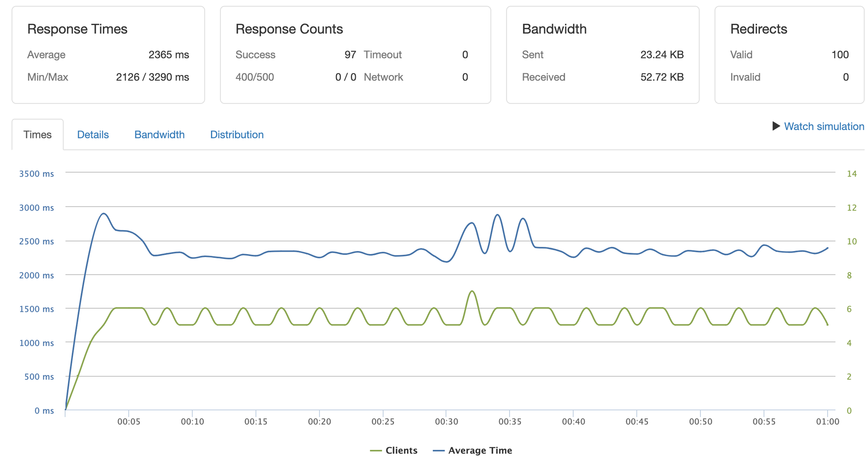Click the Bandwidth summary card title
This screenshot has width=868, height=473.
coord(554,29)
